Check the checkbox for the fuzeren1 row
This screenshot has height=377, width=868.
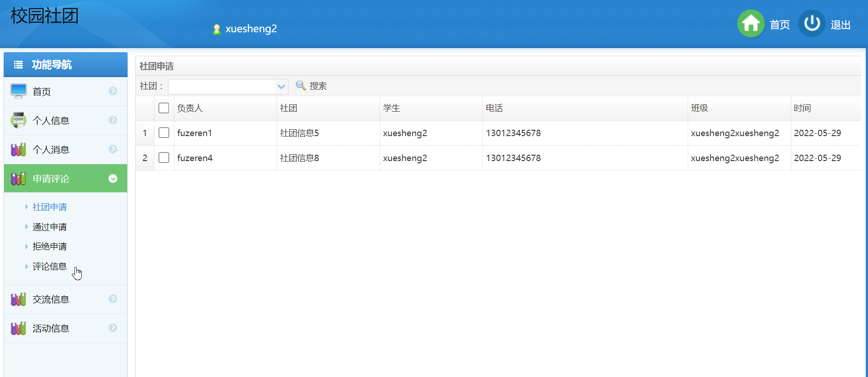click(164, 133)
